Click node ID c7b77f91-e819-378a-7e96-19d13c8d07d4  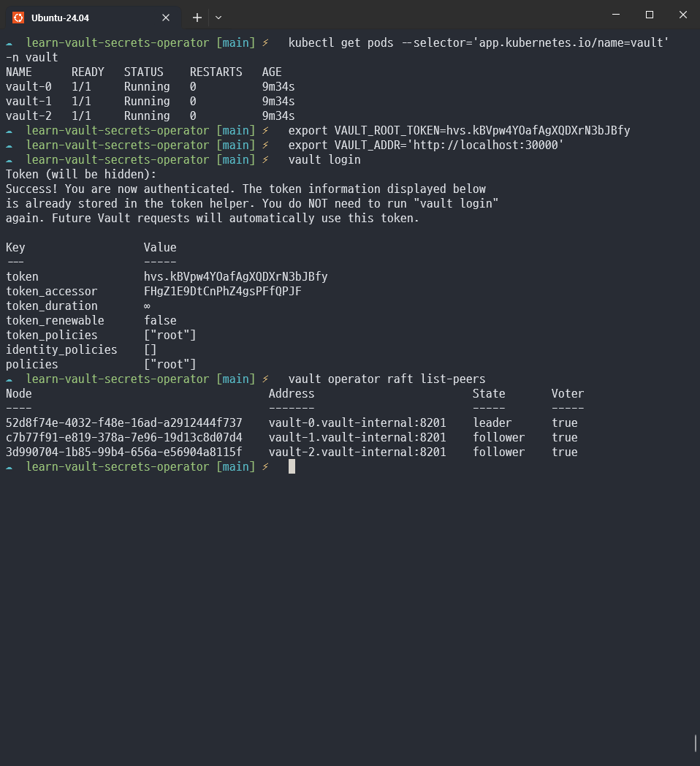coord(124,438)
